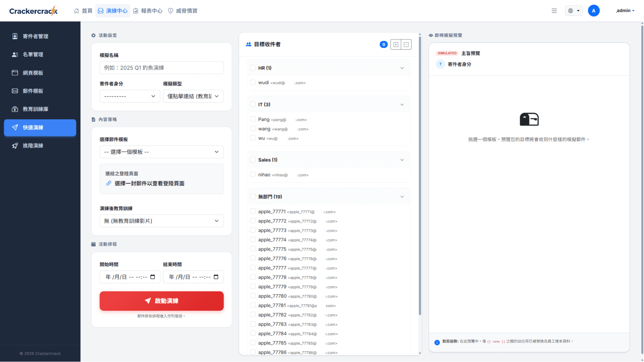Open the 寄件者身分 dropdown
This screenshot has height=362, width=644.
tap(130, 96)
